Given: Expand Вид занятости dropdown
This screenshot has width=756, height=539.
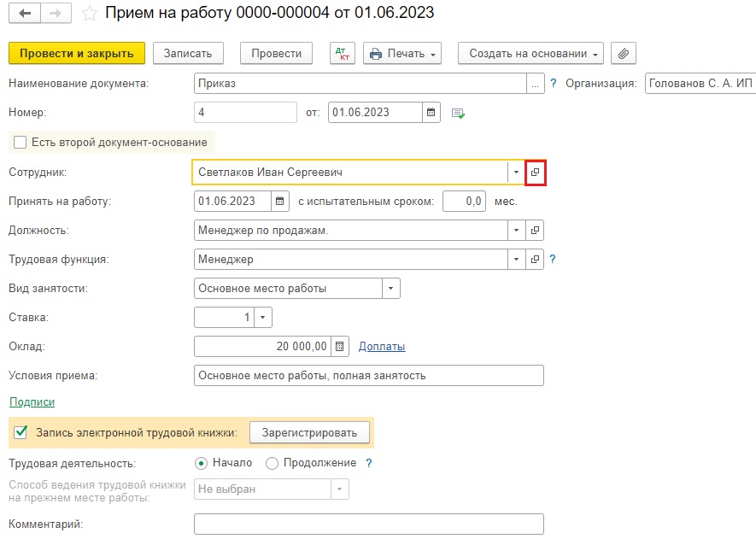Looking at the screenshot, I should click(390, 289).
